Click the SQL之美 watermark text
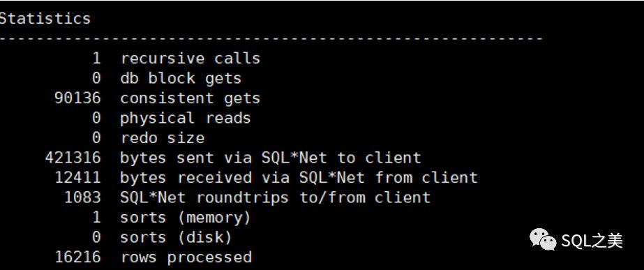Screen dimensions: 644x270 point(592,241)
